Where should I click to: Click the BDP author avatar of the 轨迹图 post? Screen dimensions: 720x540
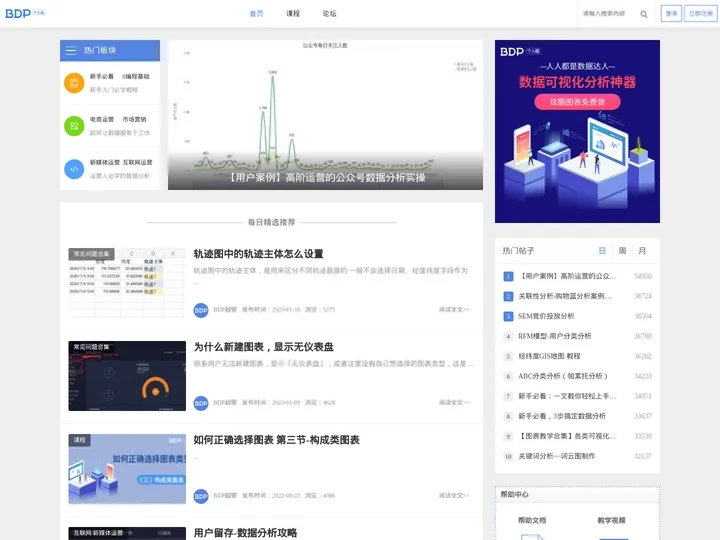pyautogui.click(x=201, y=310)
